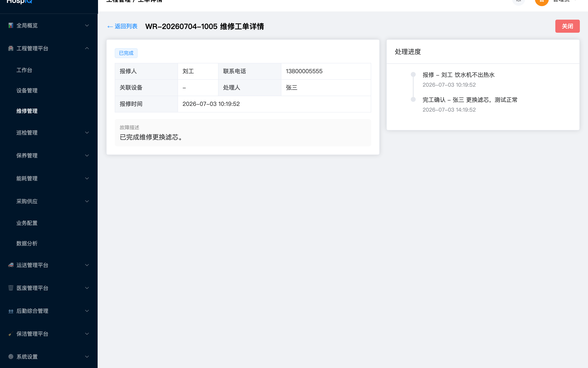Click the 报修时间 value 2026-07-03 10:19:52
The image size is (588, 368).
(x=211, y=104)
